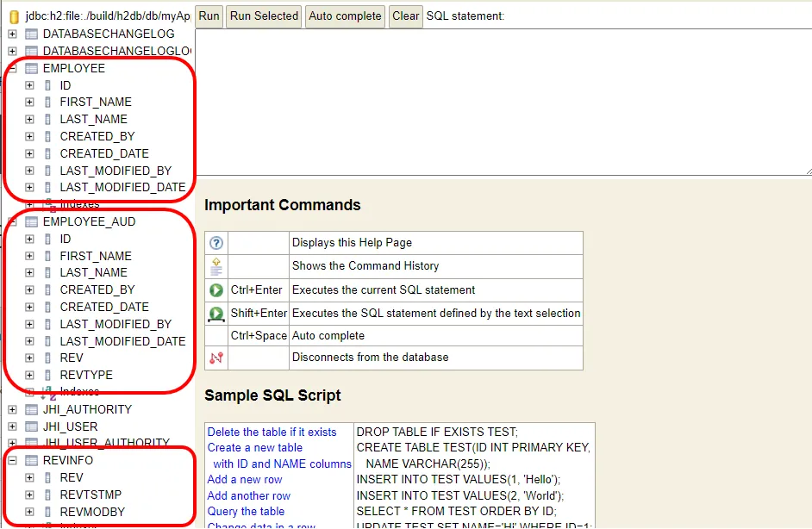The image size is (812, 529).
Task: Click the Disconnect from database icon
Action: tap(216, 358)
